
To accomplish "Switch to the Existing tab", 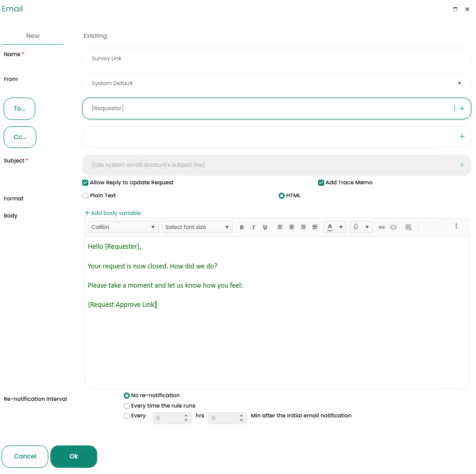I will tap(95, 36).
